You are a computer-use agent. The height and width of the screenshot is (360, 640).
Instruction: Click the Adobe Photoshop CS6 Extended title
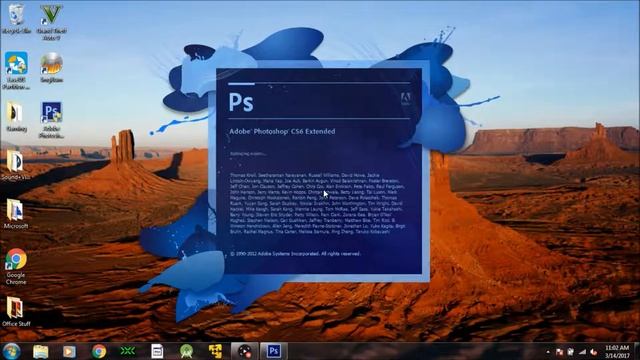282,131
